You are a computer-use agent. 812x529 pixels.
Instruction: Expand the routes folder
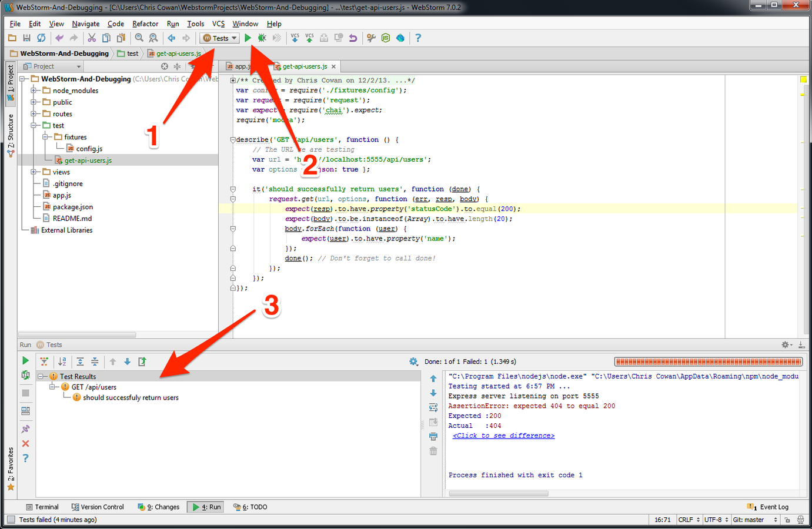34,114
